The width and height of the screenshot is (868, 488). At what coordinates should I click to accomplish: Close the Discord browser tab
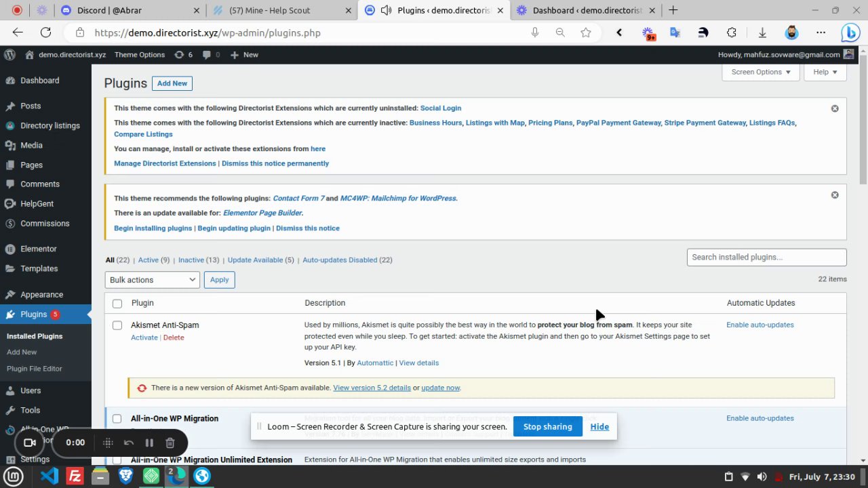click(197, 10)
